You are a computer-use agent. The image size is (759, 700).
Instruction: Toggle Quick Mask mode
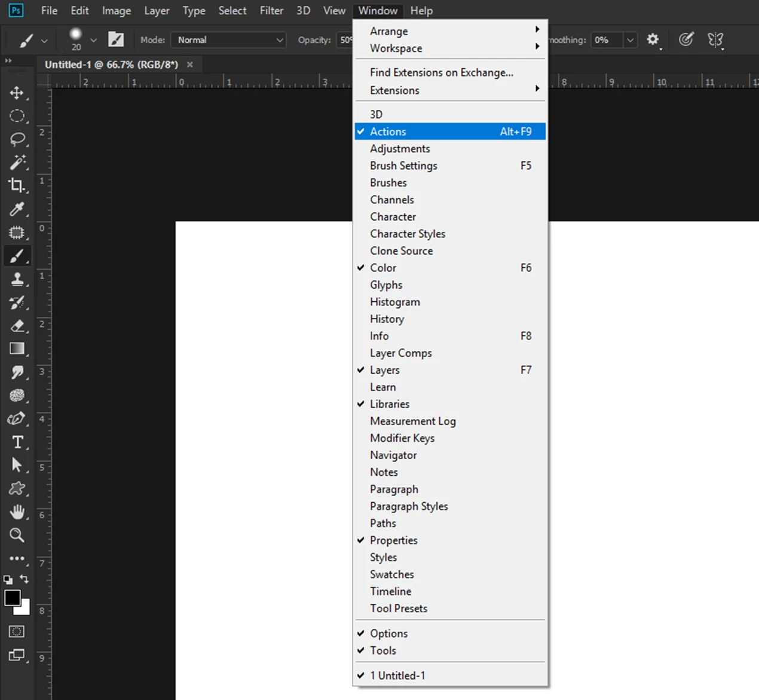click(x=17, y=631)
